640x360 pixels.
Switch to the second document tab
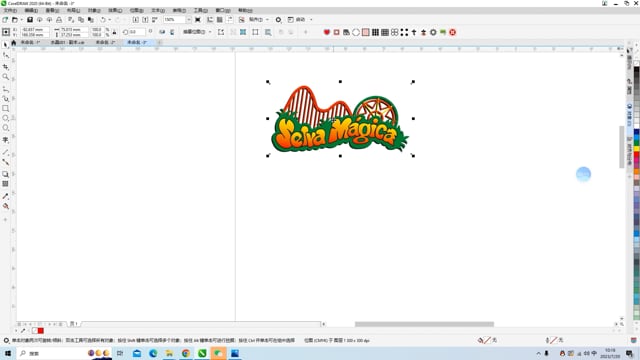click(x=67, y=42)
